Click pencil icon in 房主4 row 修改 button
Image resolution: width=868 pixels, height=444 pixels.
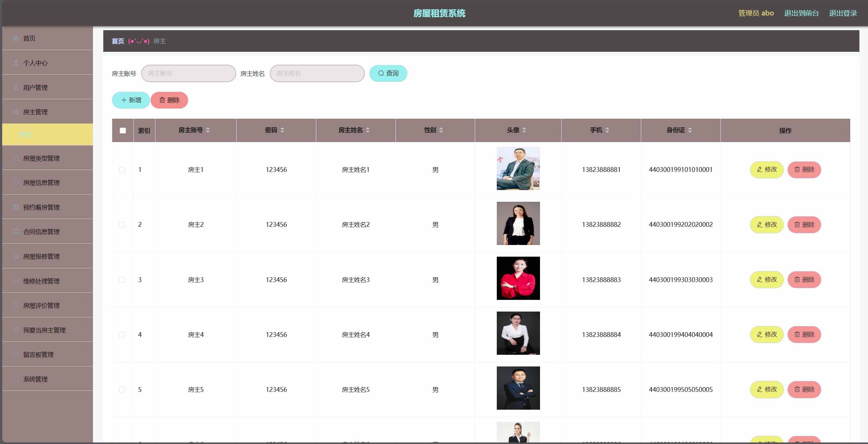click(760, 334)
